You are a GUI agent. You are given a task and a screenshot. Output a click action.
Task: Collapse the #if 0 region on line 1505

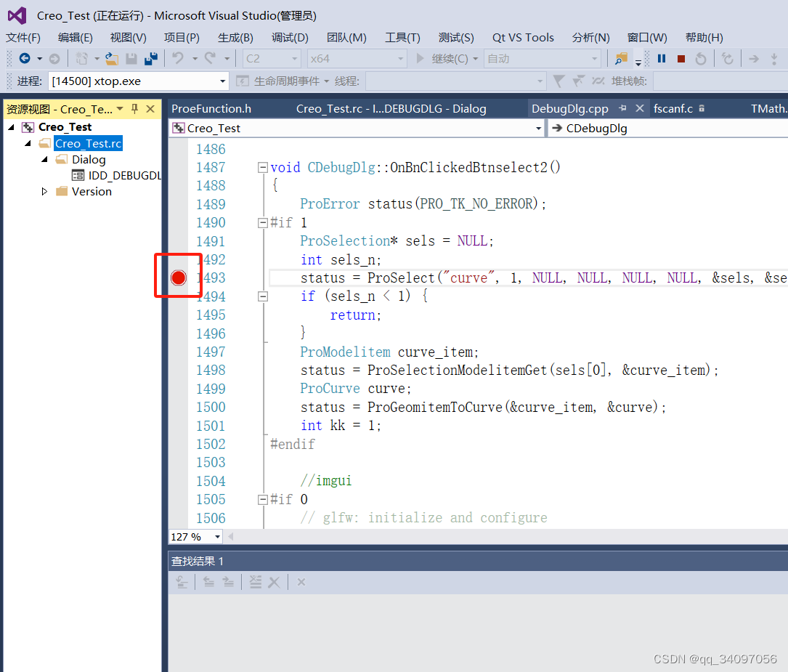pyautogui.click(x=262, y=500)
